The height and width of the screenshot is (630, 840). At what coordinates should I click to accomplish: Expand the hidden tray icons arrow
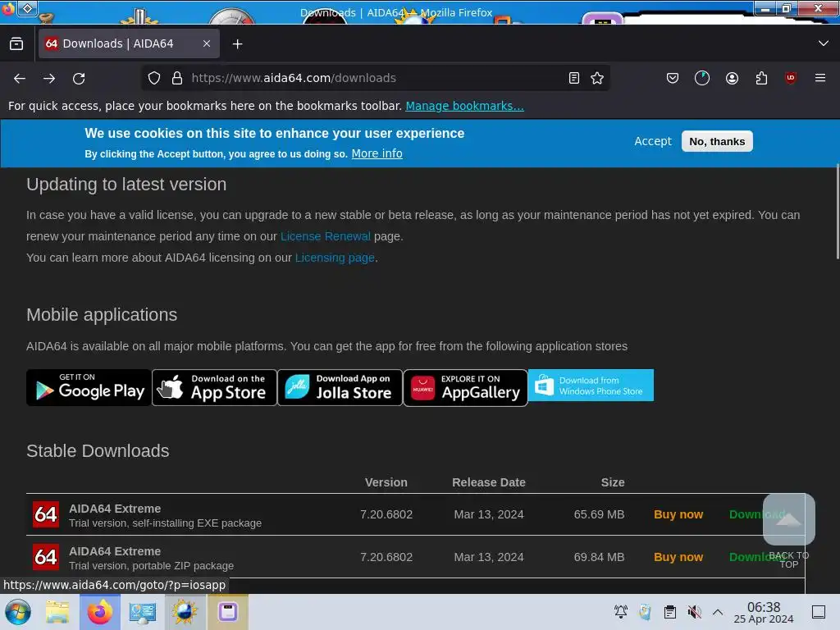coord(718,612)
